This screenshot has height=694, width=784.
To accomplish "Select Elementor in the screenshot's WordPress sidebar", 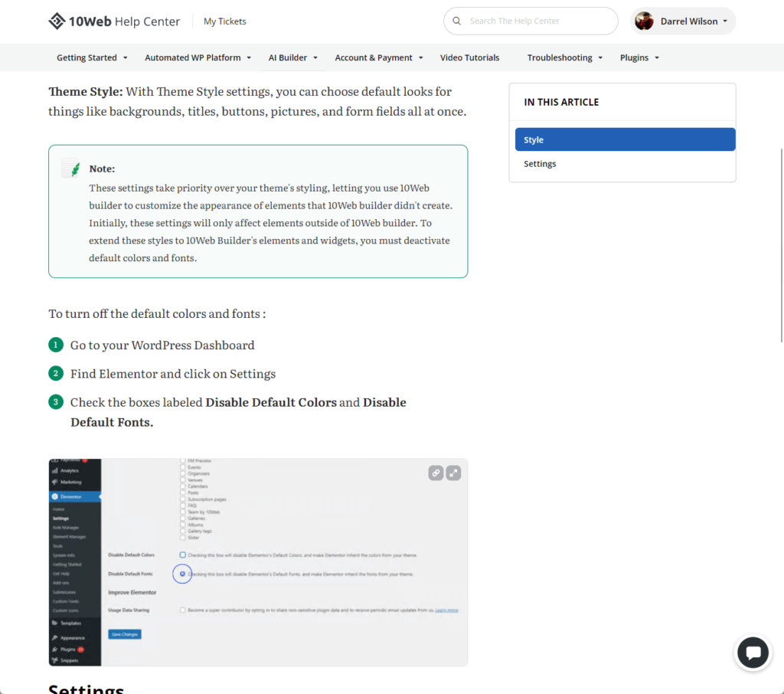I will 75,497.
